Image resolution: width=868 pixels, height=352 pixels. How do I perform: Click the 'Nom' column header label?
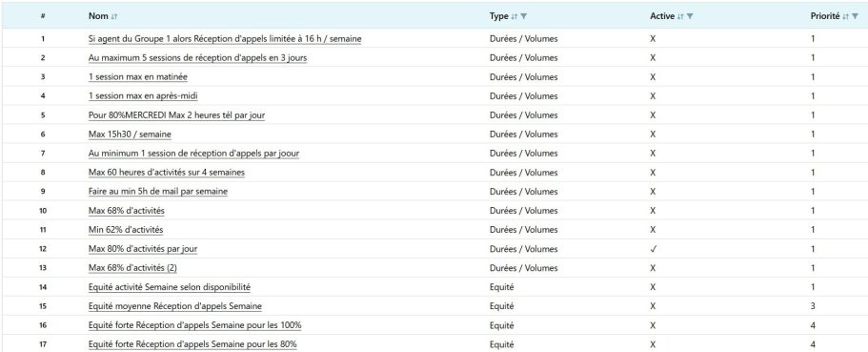98,16
